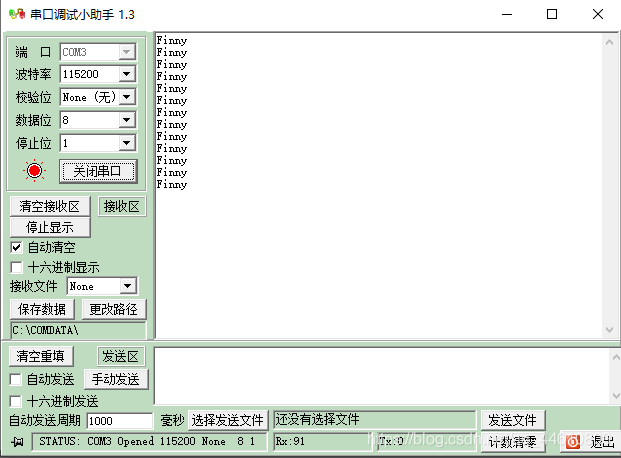Click the 波特率 label
This screenshot has height=458, width=621.
(x=34, y=74)
